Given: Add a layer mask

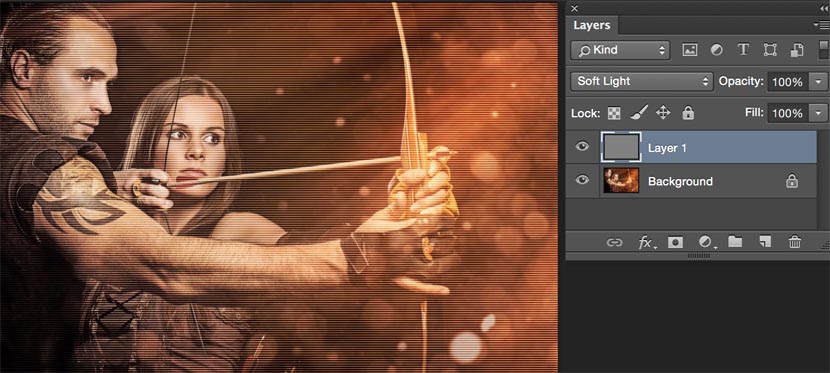Looking at the screenshot, I should click(x=675, y=242).
